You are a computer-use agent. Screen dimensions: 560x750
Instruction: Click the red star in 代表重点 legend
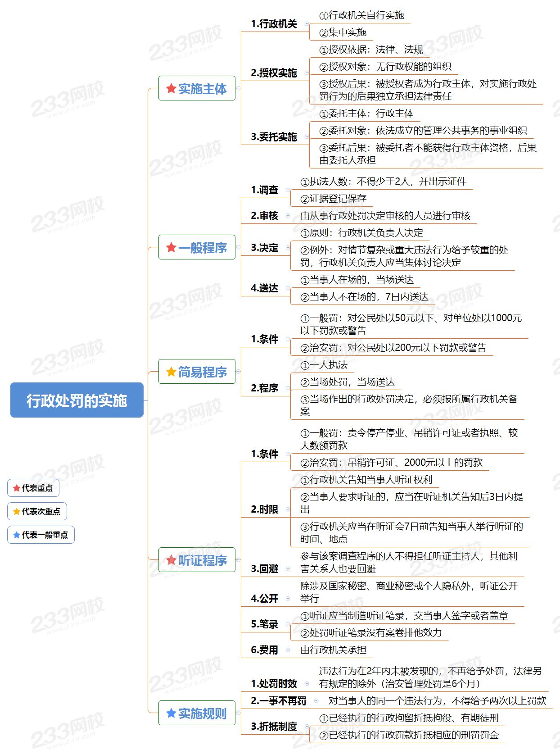tap(17, 488)
